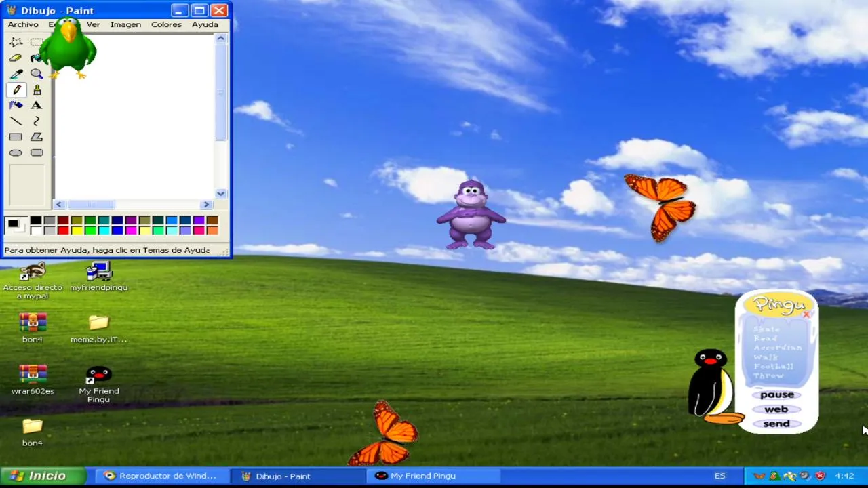
Task: Select the Polygon tool in Paint
Action: point(37,137)
